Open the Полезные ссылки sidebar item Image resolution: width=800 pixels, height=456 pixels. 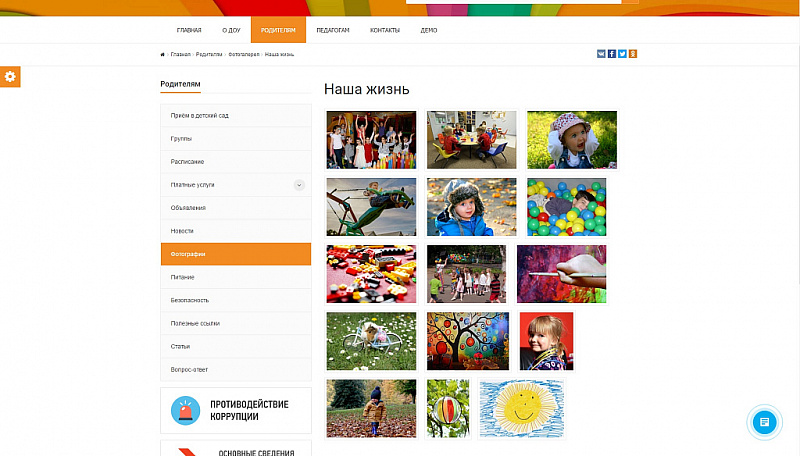click(236, 323)
